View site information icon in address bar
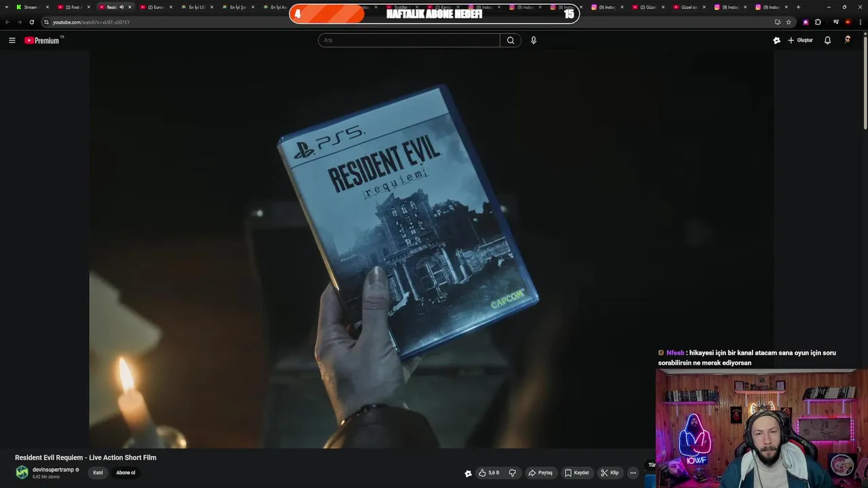 (x=46, y=22)
